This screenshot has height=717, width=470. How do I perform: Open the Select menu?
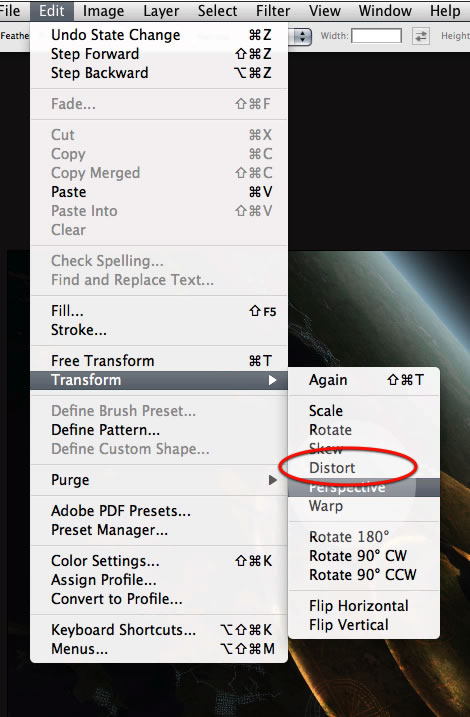217,11
